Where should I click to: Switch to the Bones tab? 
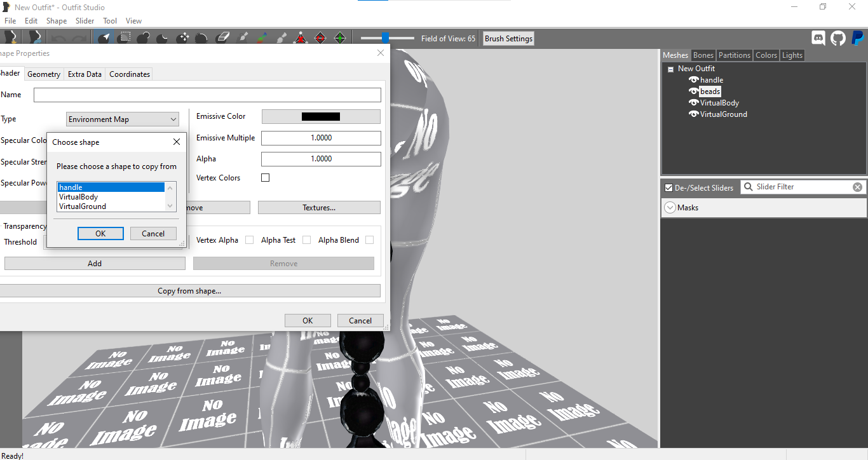(703, 55)
